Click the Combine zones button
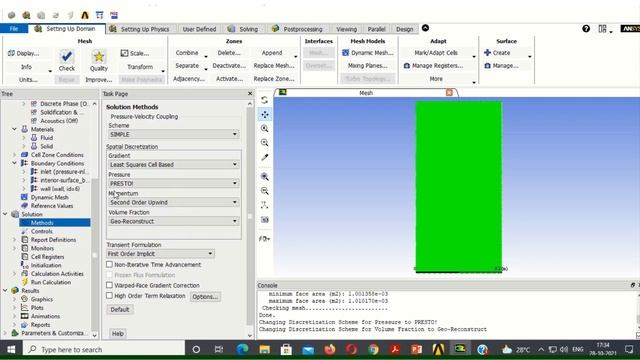The height and width of the screenshot is (360, 640). [x=187, y=53]
